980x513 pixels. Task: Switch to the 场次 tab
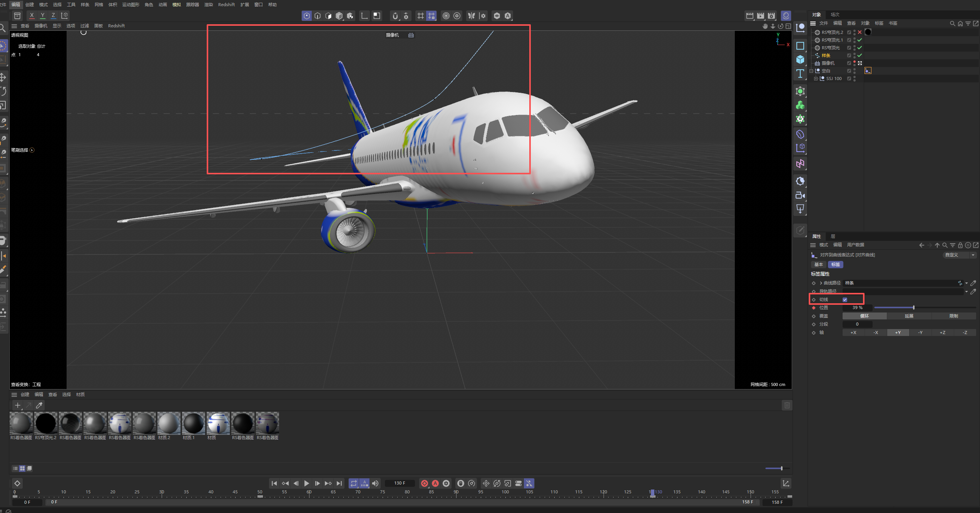[835, 15]
